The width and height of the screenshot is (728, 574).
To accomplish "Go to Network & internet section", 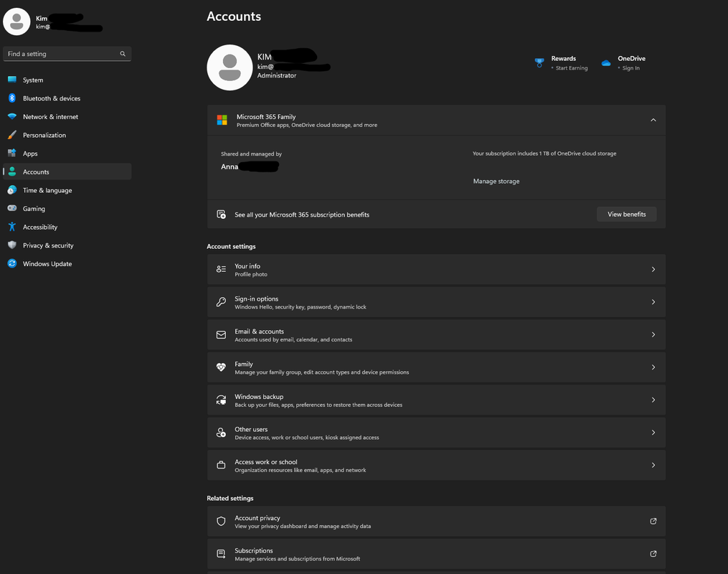I will click(67, 116).
